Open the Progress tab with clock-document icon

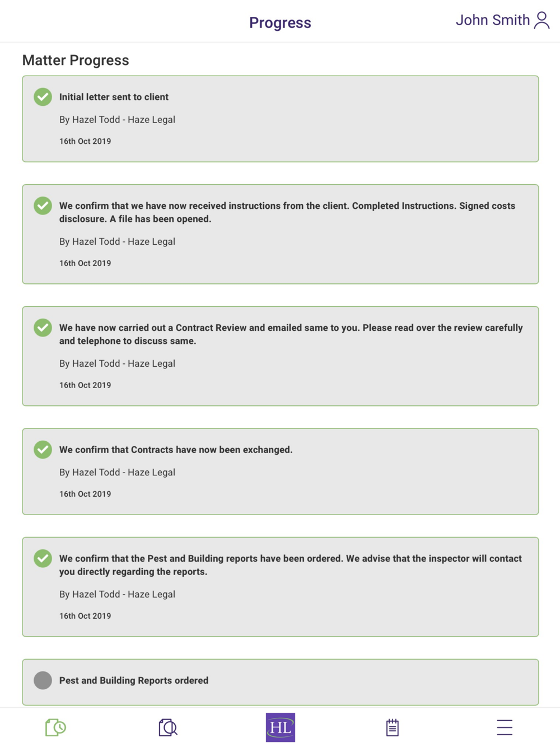(55, 727)
